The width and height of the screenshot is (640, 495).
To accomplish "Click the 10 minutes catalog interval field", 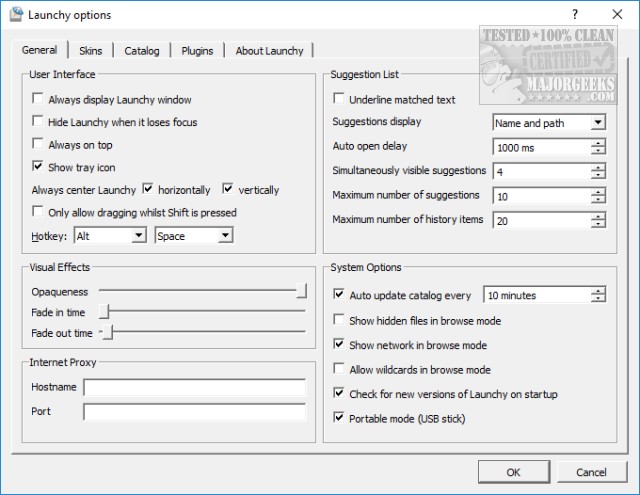I will pyautogui.click(x=537, y=295).
